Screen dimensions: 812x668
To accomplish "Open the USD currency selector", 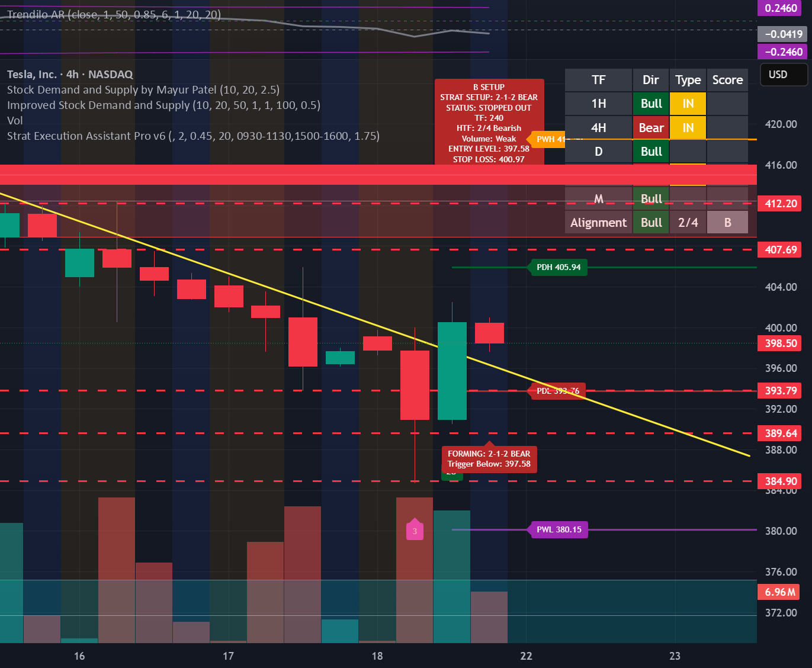I will (783, 75).
